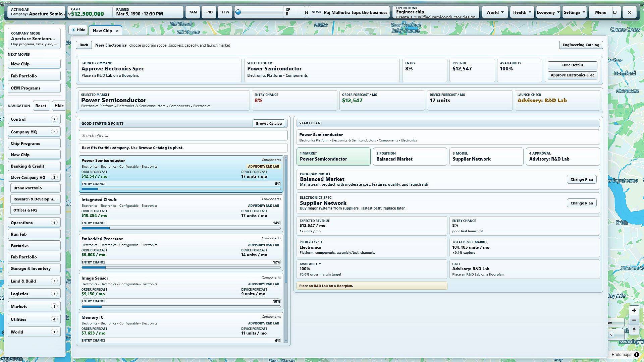The width and height of the screenshot is (644, 362).
Task: Select the Embedded Processor offer card
Action: pos(181,253)
